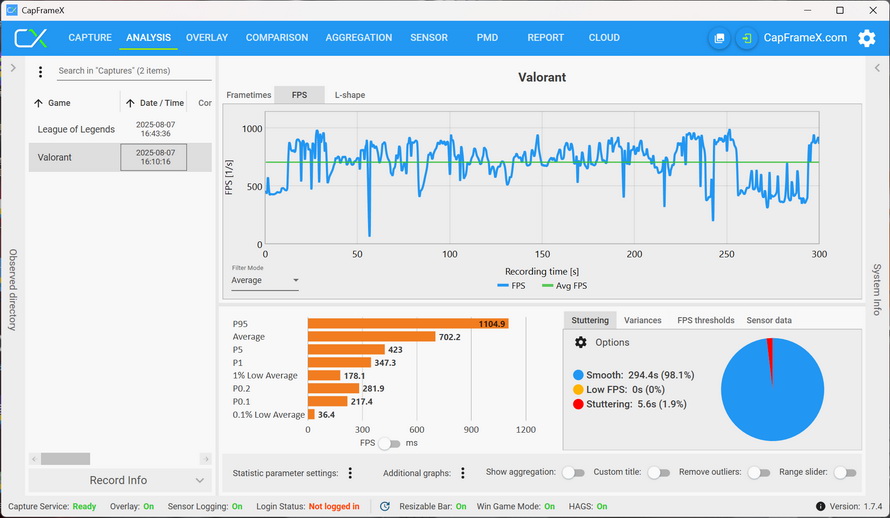890x518 pixels.
Task: Select the L-shape graph tab
Action: [349, 95]
